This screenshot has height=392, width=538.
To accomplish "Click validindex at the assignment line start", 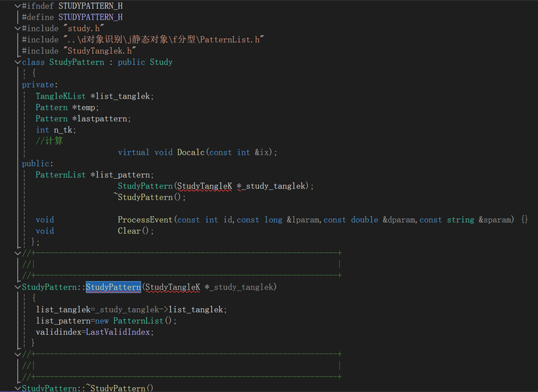I will pos(59,332).
